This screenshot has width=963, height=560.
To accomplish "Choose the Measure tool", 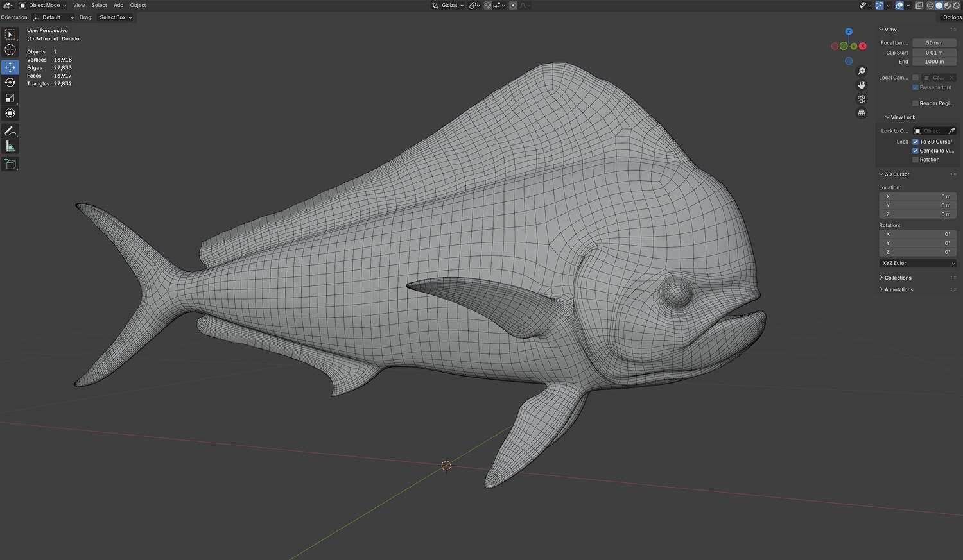I will [10, 147].
